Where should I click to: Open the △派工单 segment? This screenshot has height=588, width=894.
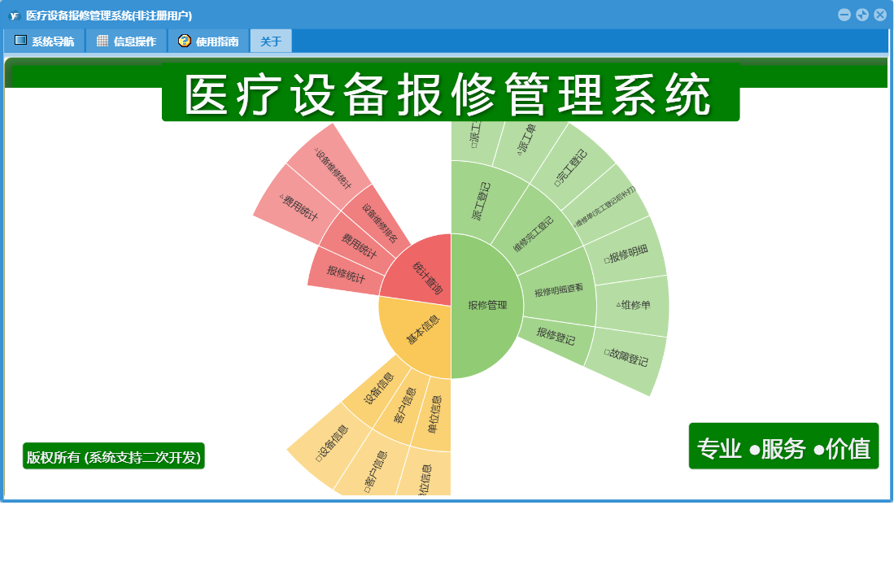[x=525, y=140]
